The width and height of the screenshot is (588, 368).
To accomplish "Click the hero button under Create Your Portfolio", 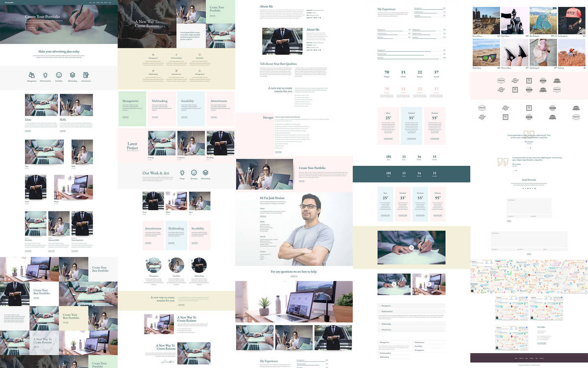I will [x=31, y=28].
